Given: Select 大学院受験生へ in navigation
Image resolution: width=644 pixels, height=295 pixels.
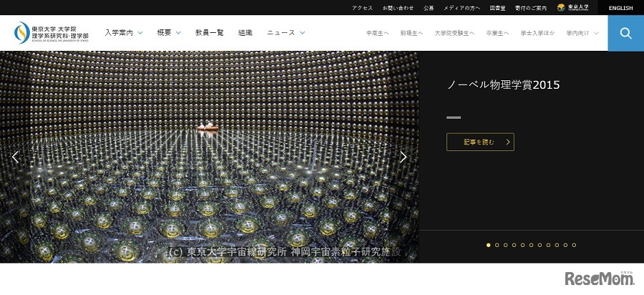Looking at the screenshot, I should click(454, 33).
